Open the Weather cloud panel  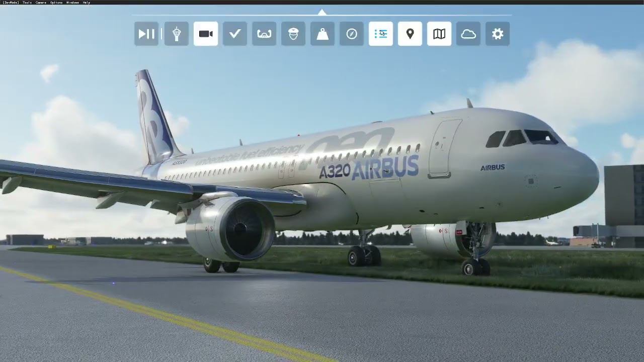pos(468,34)
